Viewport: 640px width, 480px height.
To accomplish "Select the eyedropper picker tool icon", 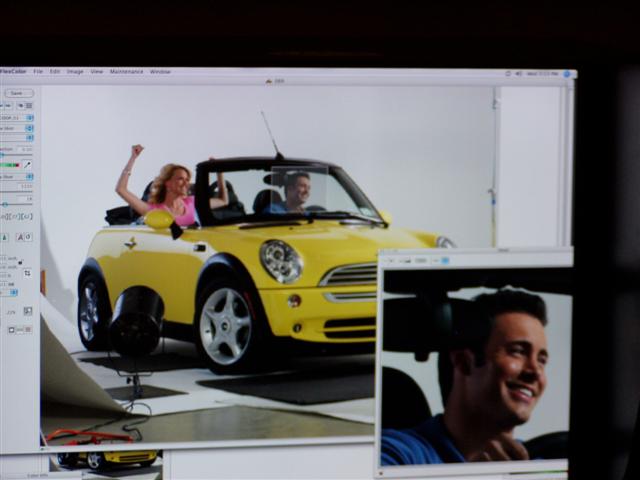I will [27, 164].
